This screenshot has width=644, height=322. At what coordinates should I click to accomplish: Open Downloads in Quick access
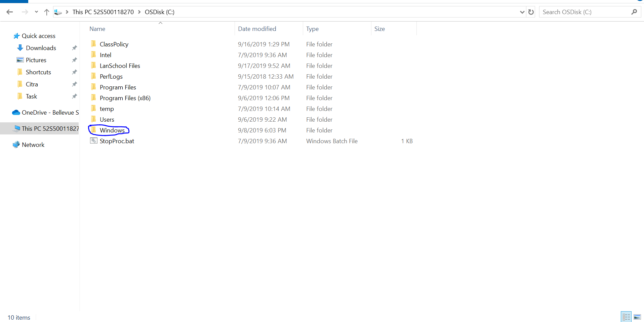click(41, 48)
